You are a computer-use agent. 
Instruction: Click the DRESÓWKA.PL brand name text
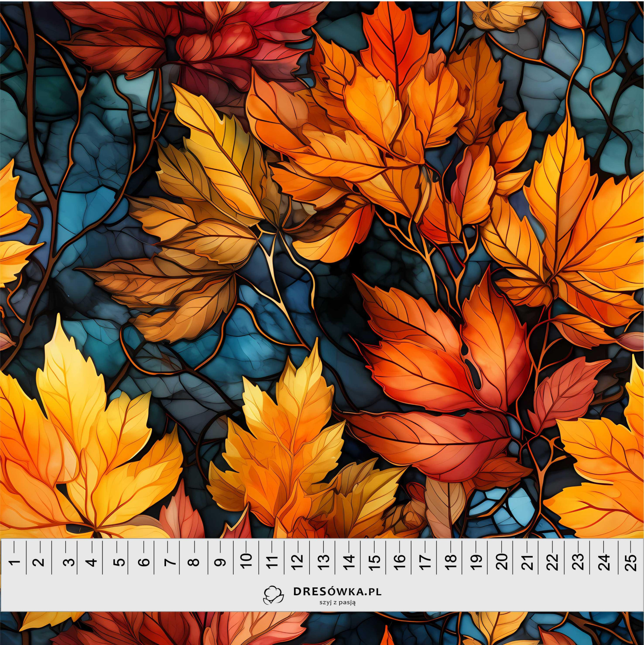coord(337,592)
